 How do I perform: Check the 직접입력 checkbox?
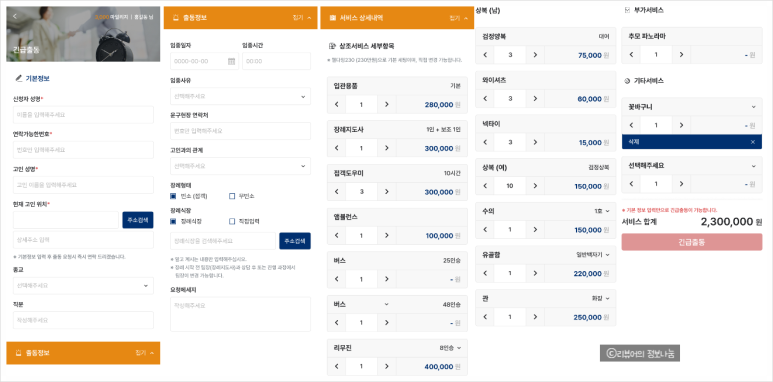point(232,221)
